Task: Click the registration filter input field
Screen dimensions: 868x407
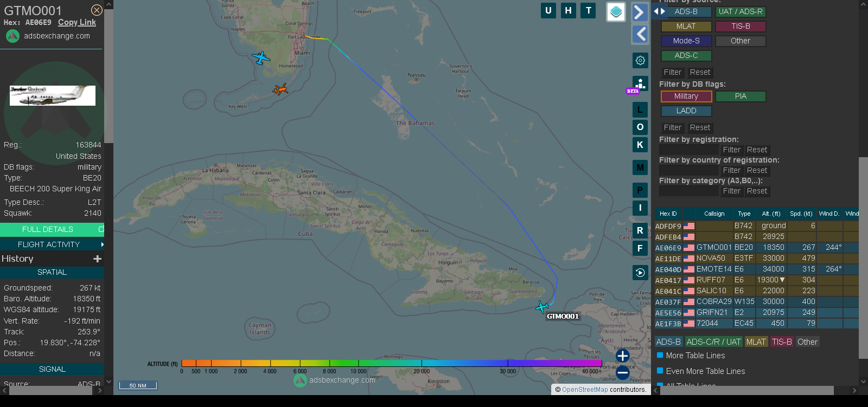Action: 689,150
